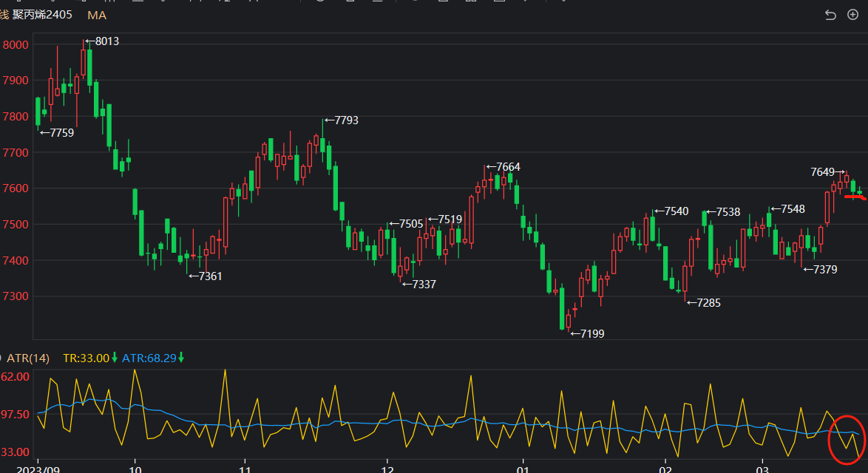Click the 7400 price axis label
Image resolution: width=868 pixels, height=473 pixels.
pos(16,261)
